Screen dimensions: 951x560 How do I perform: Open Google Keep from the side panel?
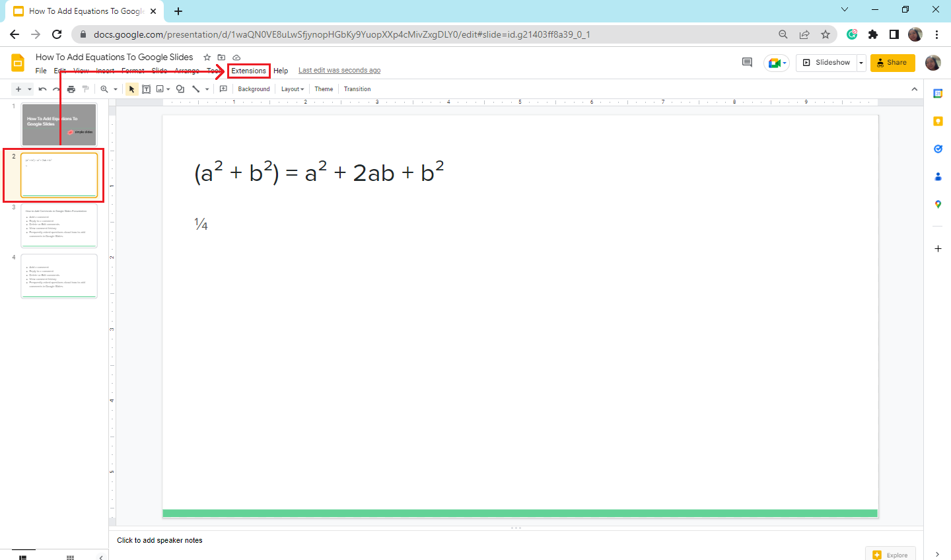pos(937,121)
